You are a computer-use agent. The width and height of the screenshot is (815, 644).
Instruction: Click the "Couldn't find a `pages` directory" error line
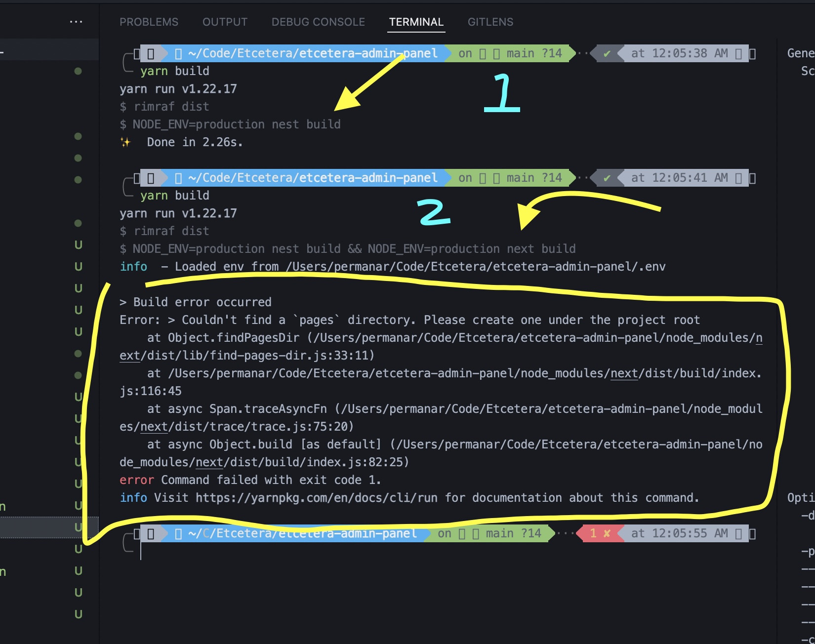tap(409, 320)
